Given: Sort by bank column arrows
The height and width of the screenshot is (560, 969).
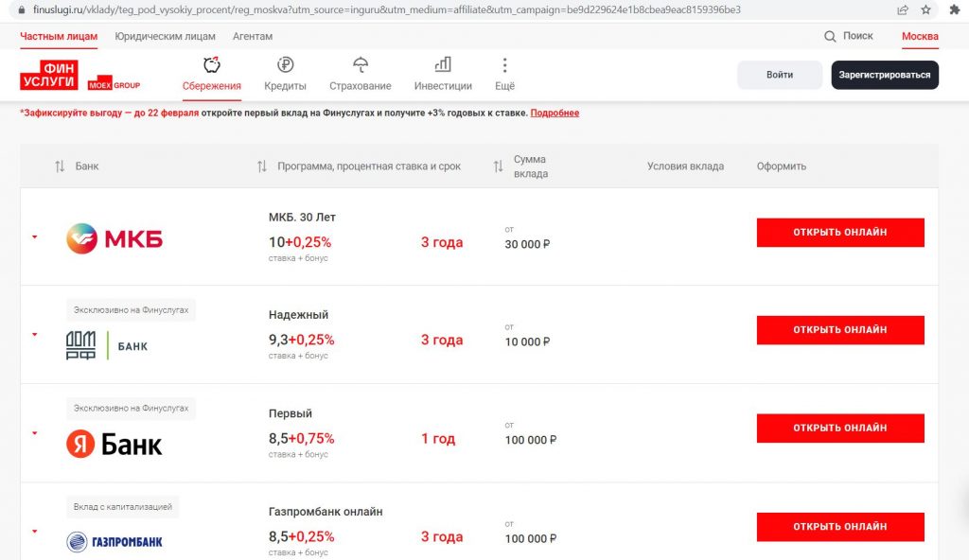Looking at the screenshot, I should (x=60, y=166).
